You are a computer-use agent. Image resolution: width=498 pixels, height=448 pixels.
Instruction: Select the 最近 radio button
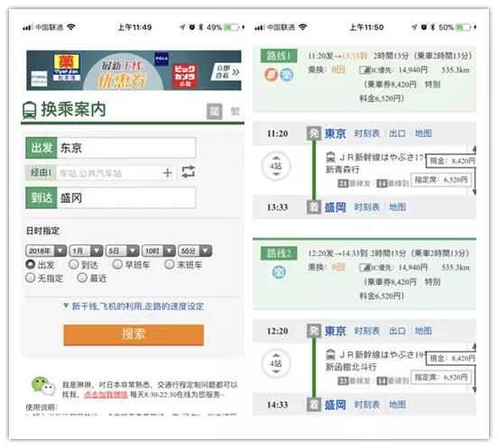click(82, 278)
